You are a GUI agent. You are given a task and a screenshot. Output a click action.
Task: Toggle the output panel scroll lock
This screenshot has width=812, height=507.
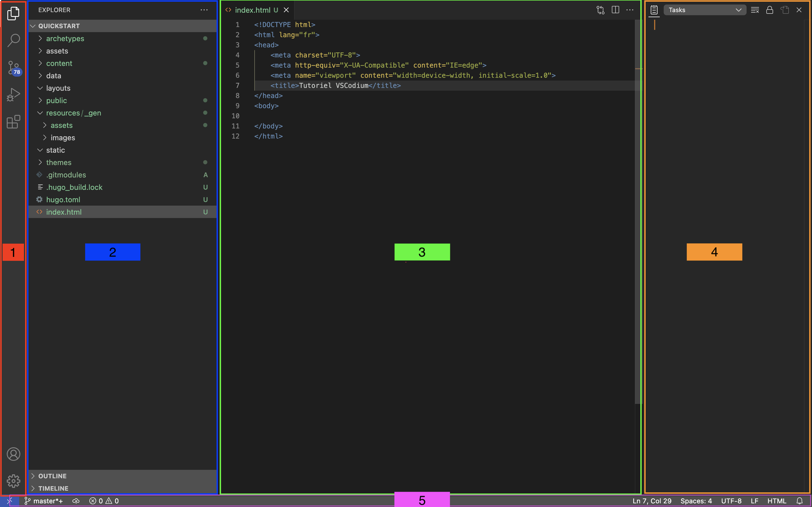click(769, 10)
